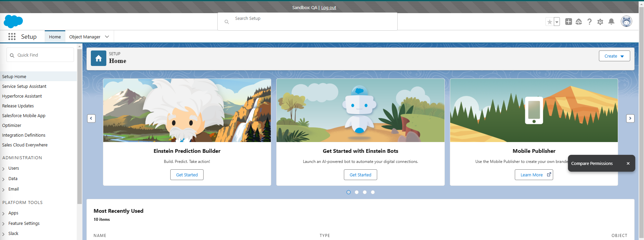Click the Einstein Bots robot image

click(360, 110)
